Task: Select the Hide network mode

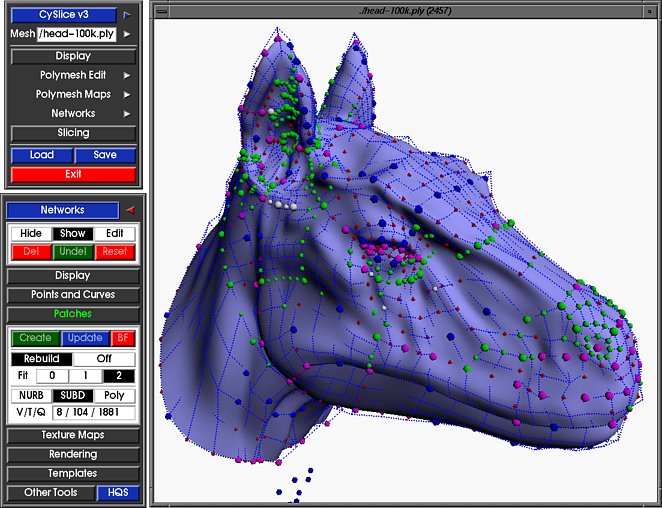Action: (31, 233)
